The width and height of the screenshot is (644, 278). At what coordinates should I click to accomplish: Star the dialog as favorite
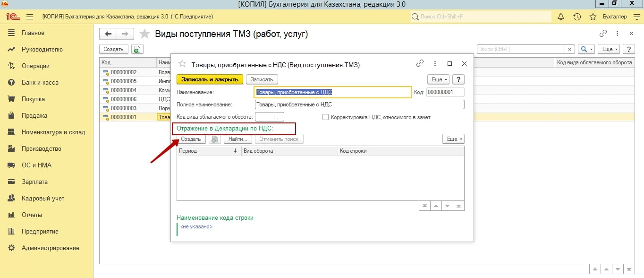tap(182, 64)
